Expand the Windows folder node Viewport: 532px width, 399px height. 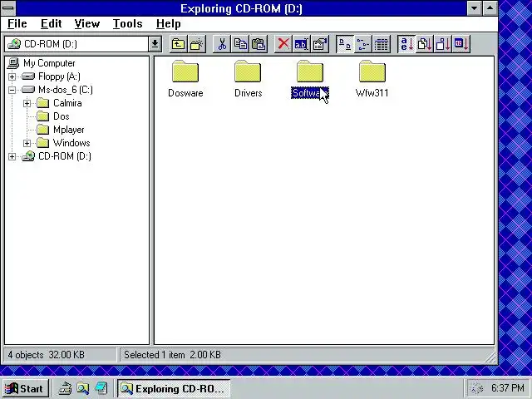(27, 143)
